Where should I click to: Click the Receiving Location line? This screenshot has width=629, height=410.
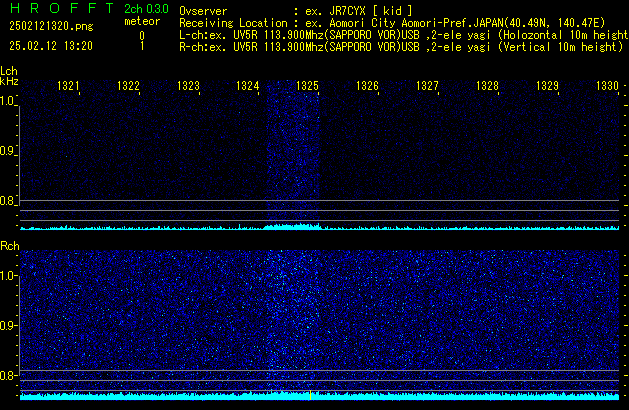click(392, 23)
